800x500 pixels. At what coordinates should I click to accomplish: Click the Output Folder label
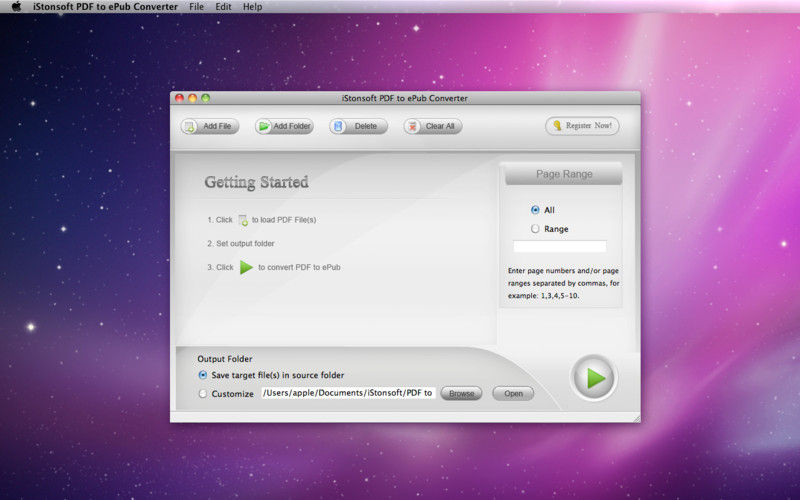225,359
